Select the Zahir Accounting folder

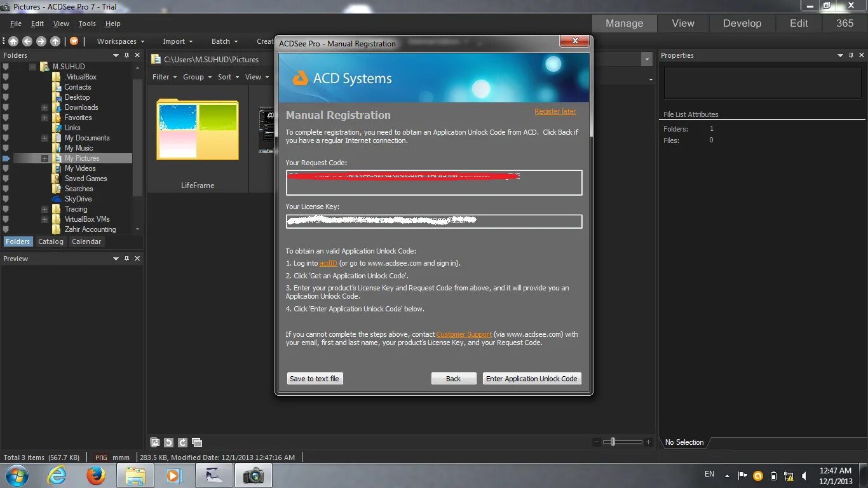click(x=90, y=229)
